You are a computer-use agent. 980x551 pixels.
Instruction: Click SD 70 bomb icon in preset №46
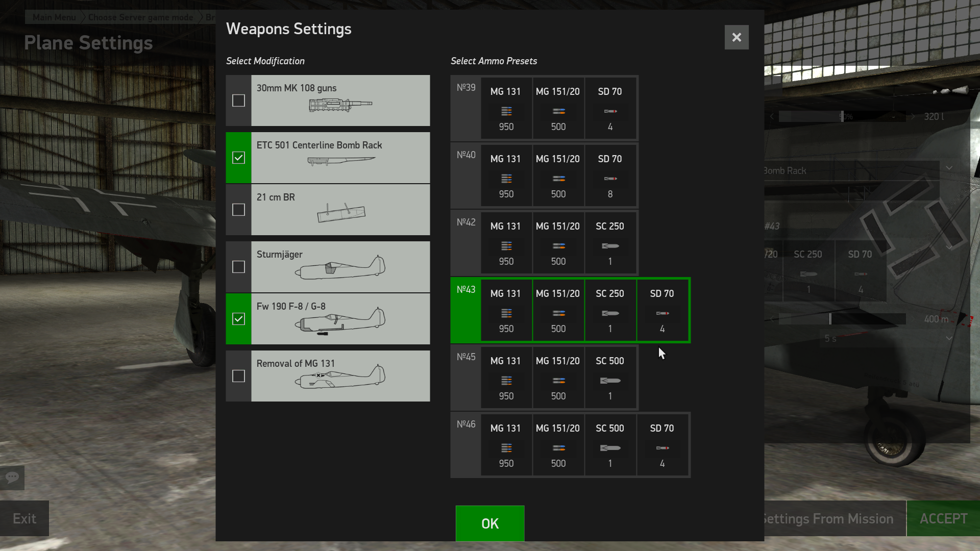[x=663, y=448]
